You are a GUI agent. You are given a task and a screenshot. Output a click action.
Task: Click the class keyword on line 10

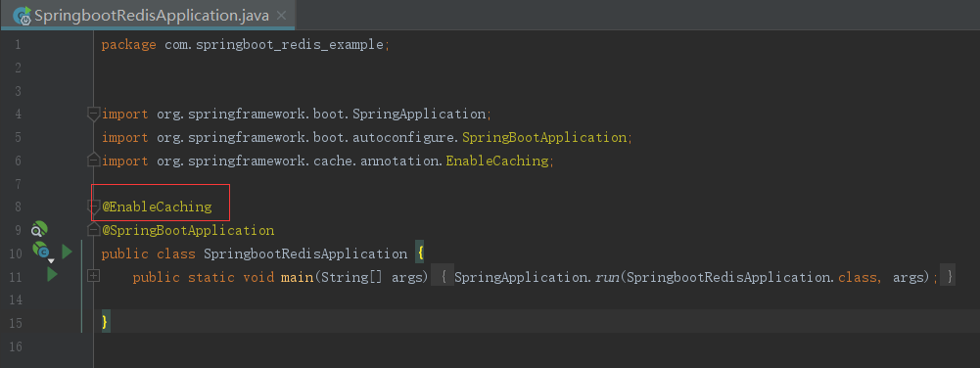tap(175, 253)
